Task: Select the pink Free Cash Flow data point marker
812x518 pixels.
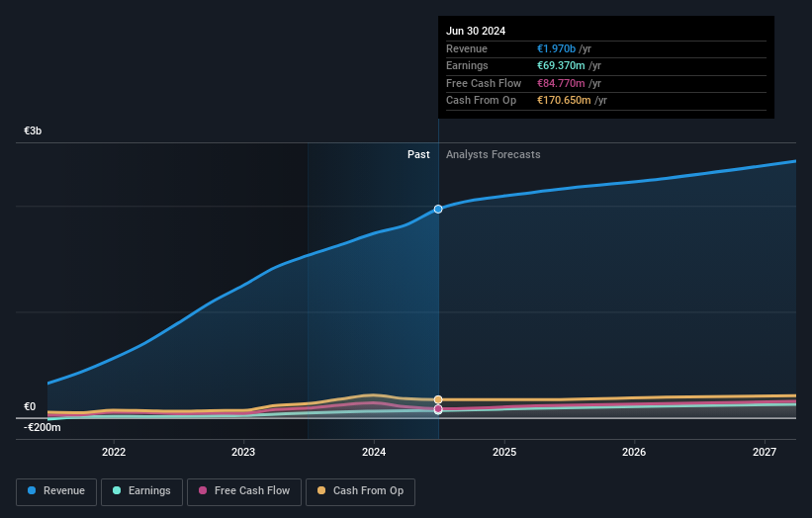Action: 438,409
